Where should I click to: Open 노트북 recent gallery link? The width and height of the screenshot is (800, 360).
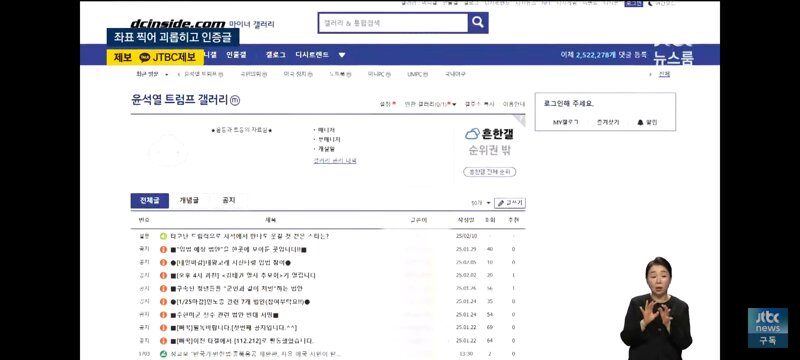[x=340, y=74]
